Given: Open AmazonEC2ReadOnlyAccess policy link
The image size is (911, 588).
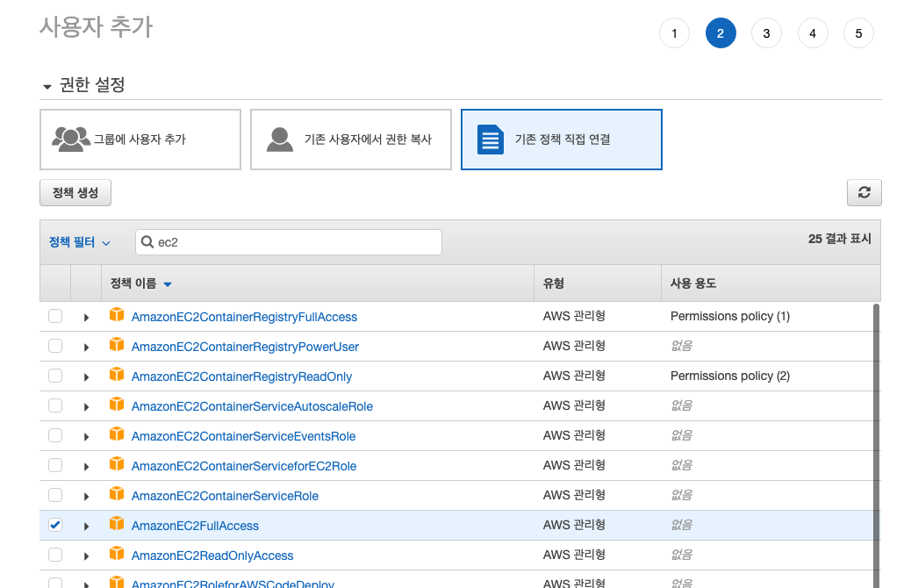Looking at the screenshot, I should (212, 556).
